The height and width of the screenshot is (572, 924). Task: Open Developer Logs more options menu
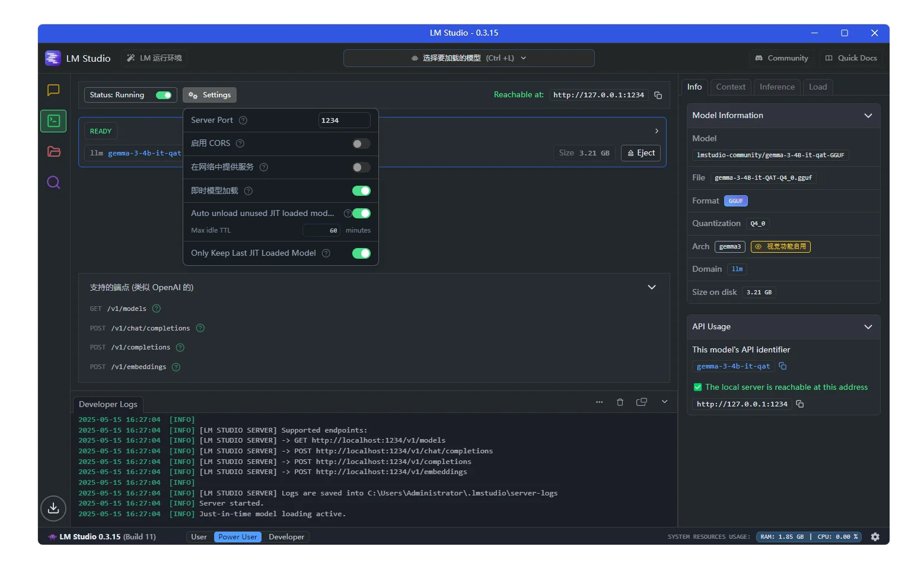pyautogui.click(x=600, y=402)
